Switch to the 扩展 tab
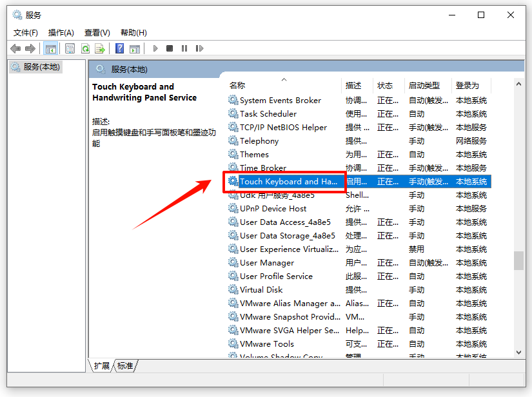This screenshot has width=532, height=397. point(101,365)
